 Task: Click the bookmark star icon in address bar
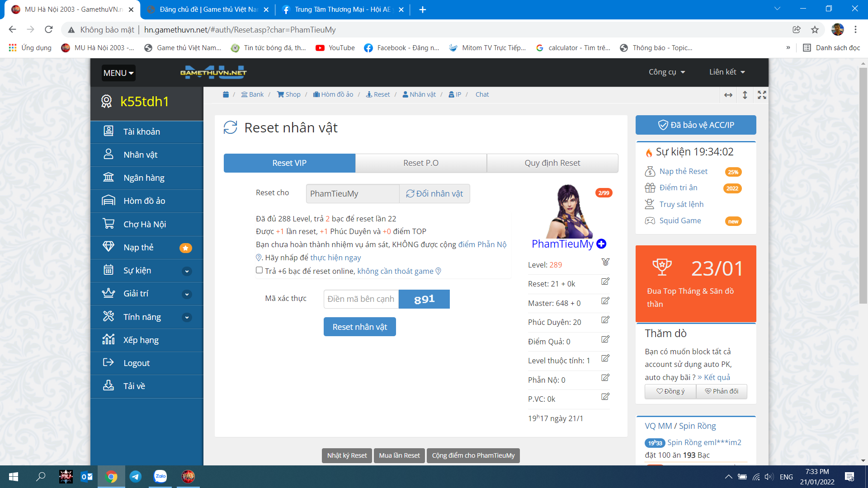[x=815, y=30]
